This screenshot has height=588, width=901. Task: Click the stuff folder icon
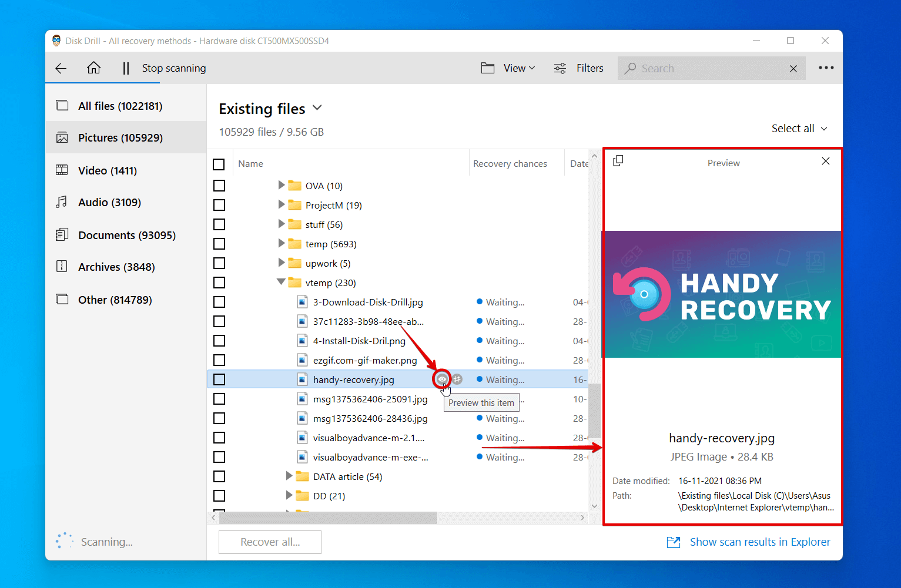click(x=295, y=224)
